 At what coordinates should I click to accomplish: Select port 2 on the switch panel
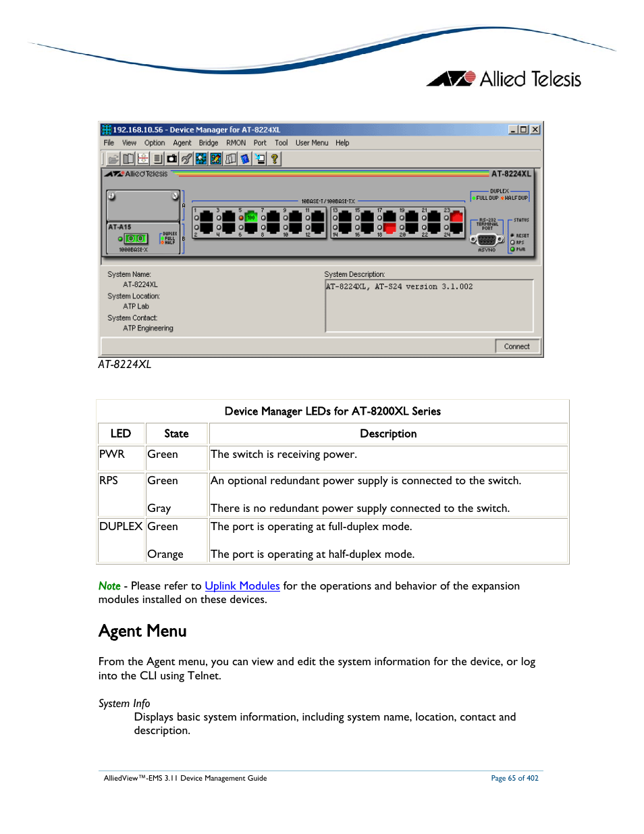coord(207,228)
